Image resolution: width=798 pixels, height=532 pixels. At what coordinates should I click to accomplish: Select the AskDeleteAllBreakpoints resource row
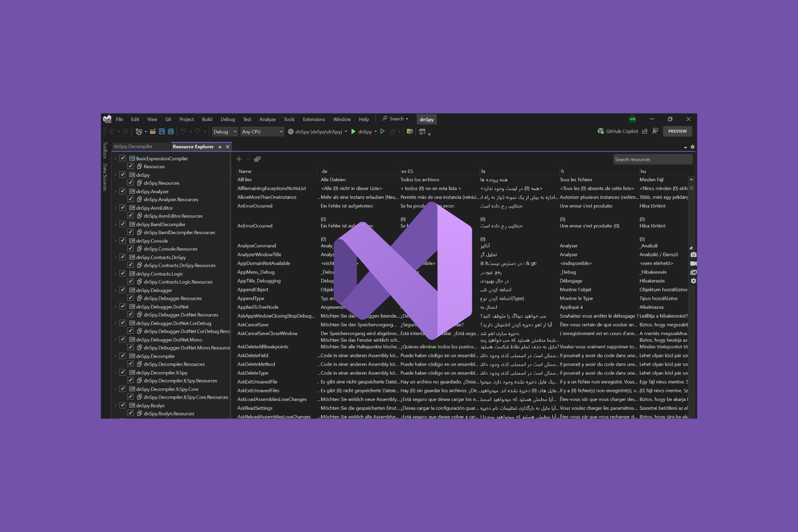[462, 347]
